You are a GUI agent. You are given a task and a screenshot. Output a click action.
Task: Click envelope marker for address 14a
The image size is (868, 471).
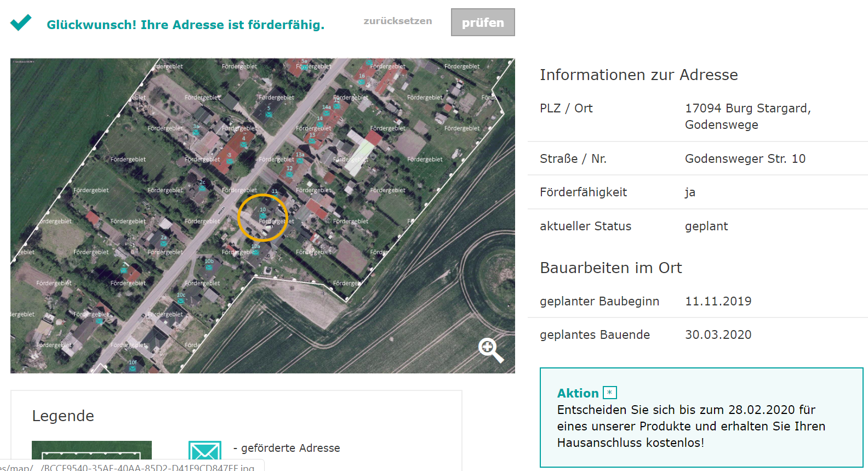[x=326, y=114]
